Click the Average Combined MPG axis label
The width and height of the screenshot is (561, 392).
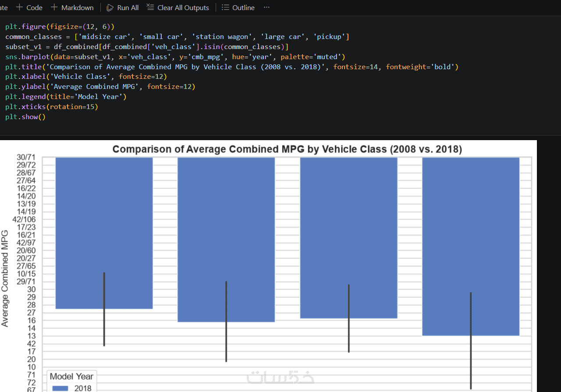pyautogui.click(x=5, y=278)
